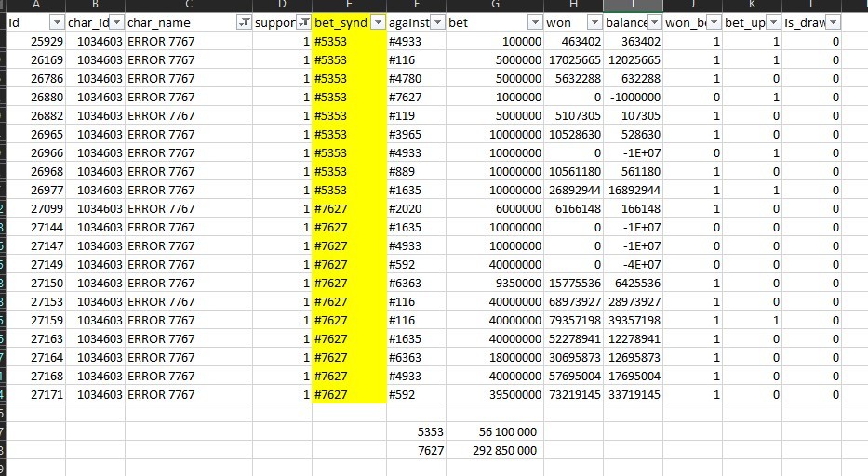Select won value 30695873
868x476 pixels.
tap(573, 358)
